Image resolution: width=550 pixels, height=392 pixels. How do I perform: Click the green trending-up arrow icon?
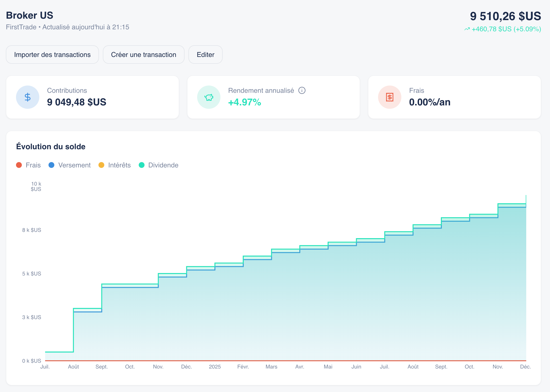pos(467,29)
